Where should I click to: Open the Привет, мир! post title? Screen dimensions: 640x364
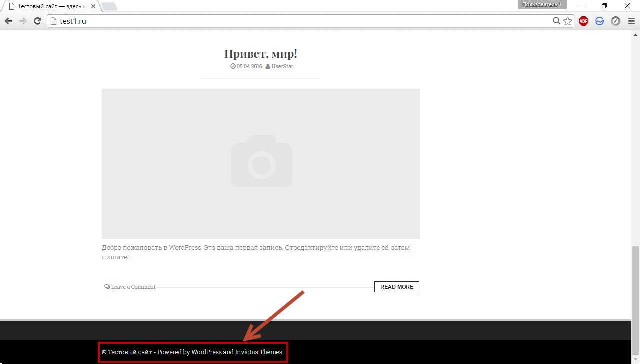point(260,54)
